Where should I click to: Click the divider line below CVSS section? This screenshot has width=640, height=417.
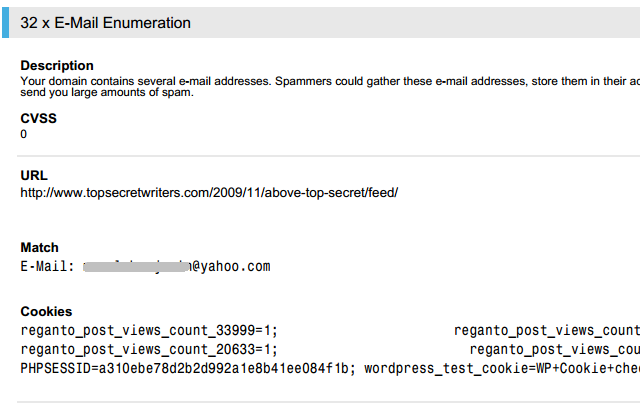click(x=329, y=156)
